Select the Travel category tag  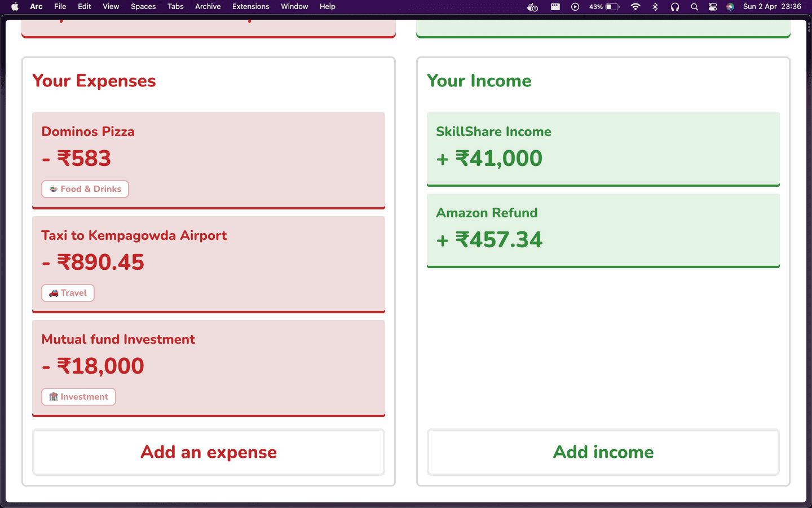[68, 293]
